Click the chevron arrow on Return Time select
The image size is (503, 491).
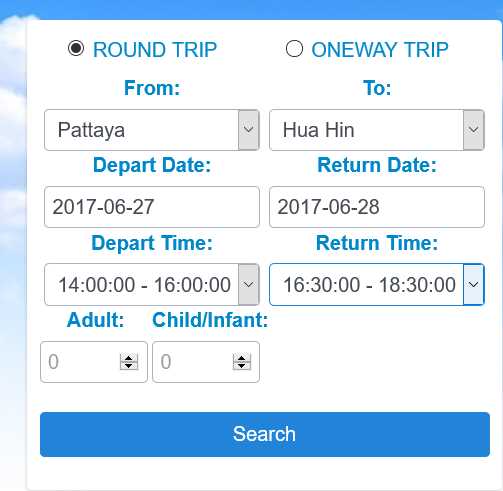(474, 285)
